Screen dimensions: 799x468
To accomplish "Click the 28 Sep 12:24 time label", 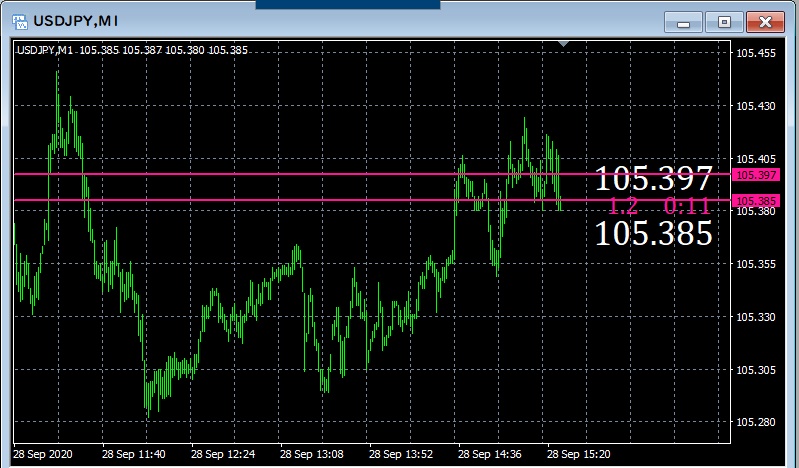I will [x=223, y=454].
